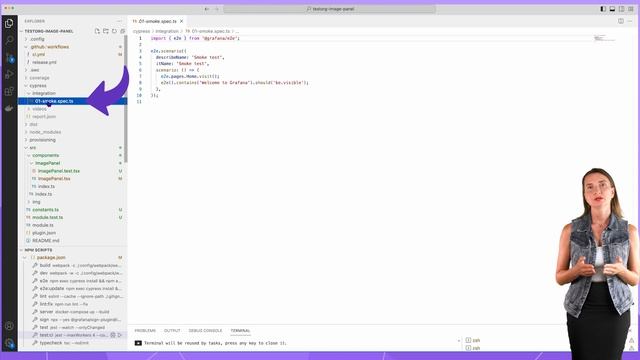
Task: Click the cypress breadcrumb segment
Action: pyautogui.click(x=142, y=31)
